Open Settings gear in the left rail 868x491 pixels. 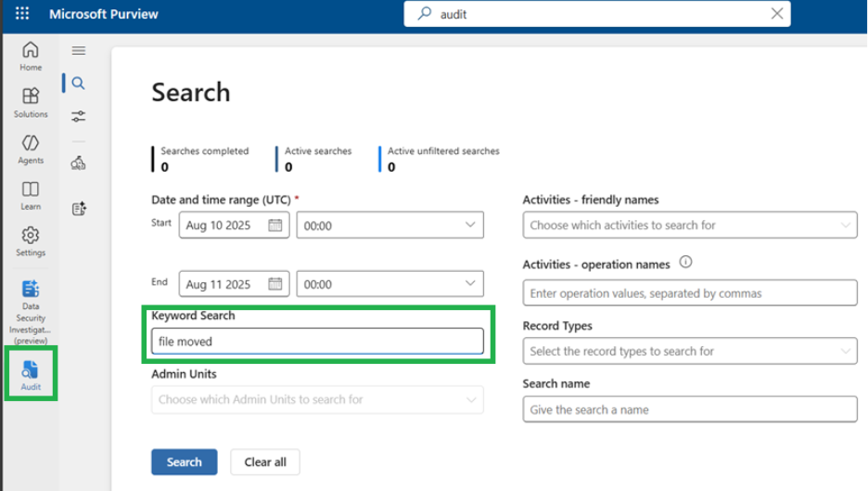coord(31,241)
